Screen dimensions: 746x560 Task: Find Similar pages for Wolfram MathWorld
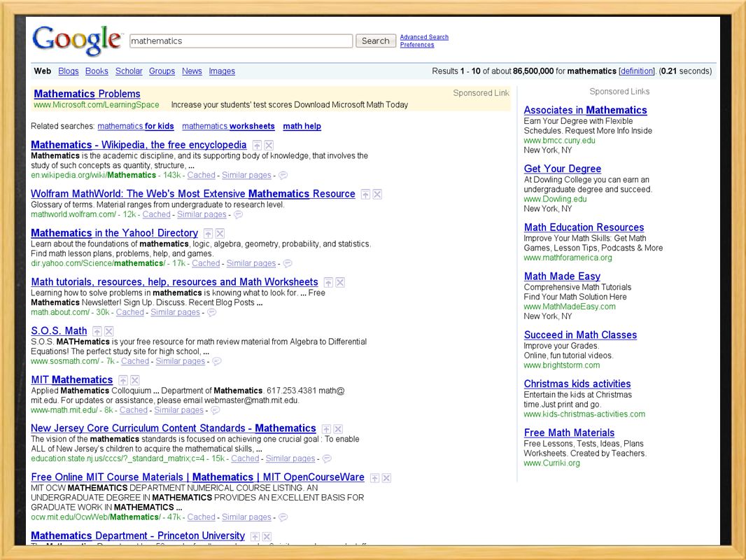coord(202,214)
